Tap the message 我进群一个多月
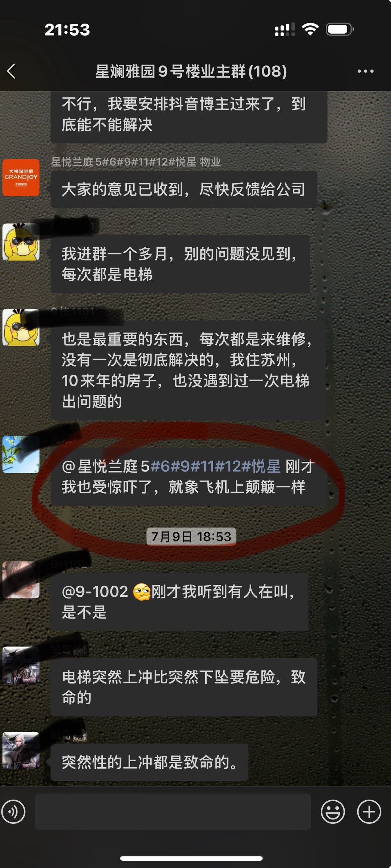391x868 pixels. coord(180,264)
